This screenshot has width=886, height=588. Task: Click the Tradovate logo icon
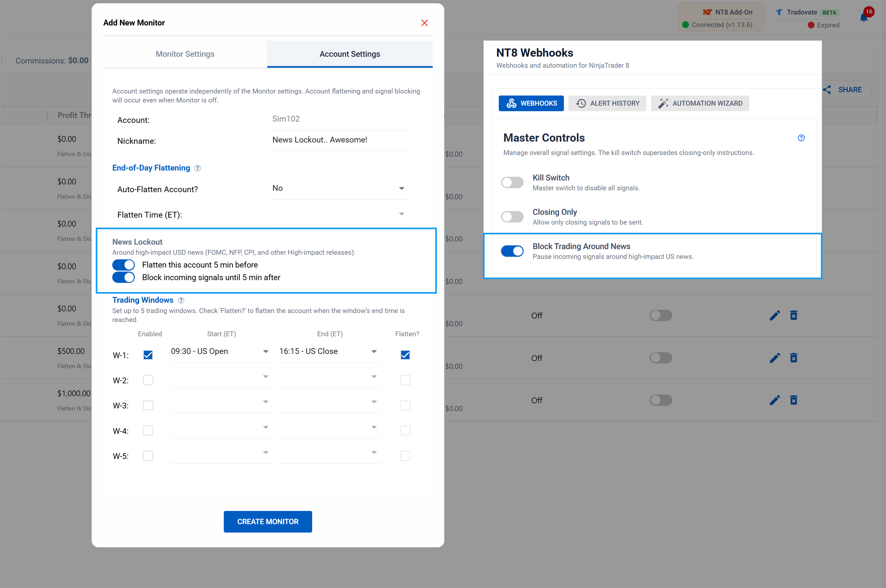pyautogui.click(x=779, y=12)
